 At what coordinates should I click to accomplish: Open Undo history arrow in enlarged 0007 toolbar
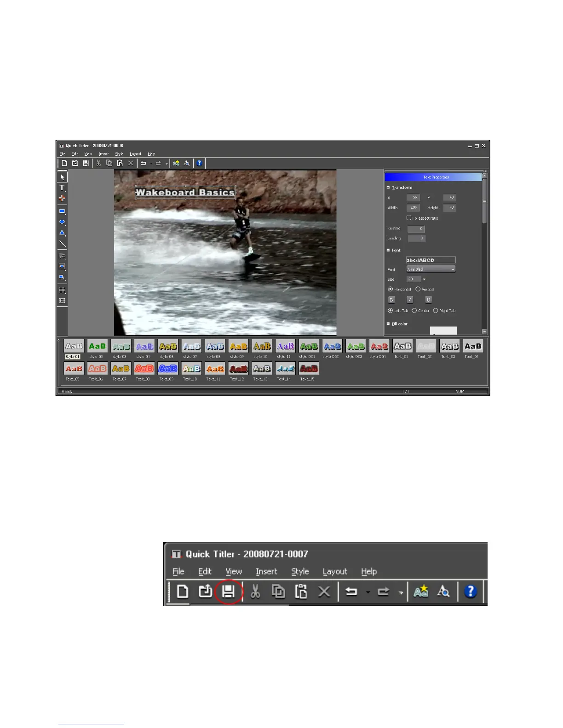(x=368, y=592)
